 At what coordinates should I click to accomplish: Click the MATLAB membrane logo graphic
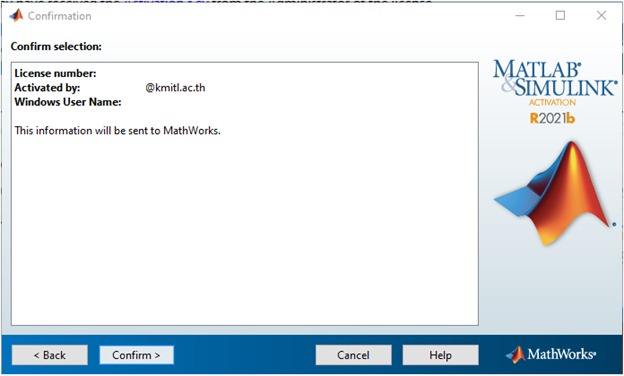[555, 193]
